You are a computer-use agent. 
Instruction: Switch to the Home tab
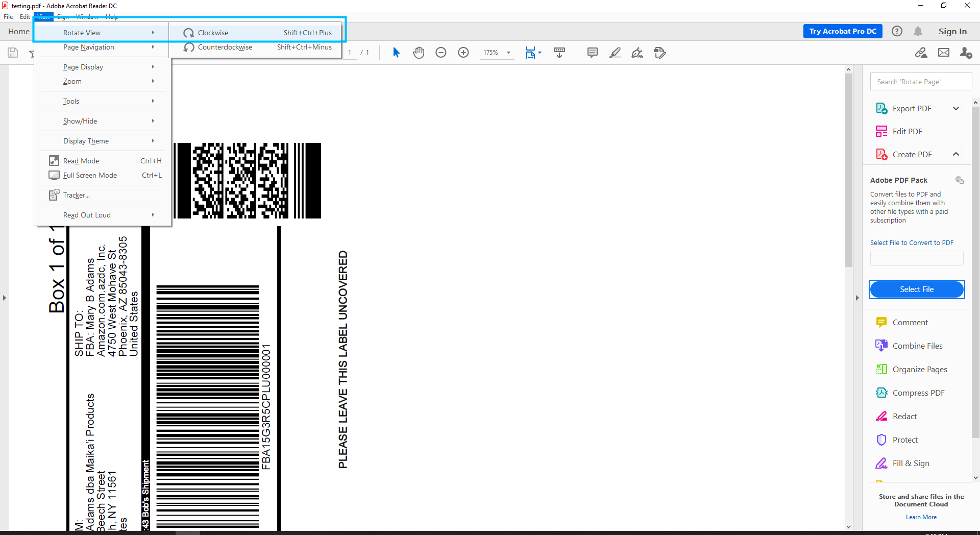(19, 32)
